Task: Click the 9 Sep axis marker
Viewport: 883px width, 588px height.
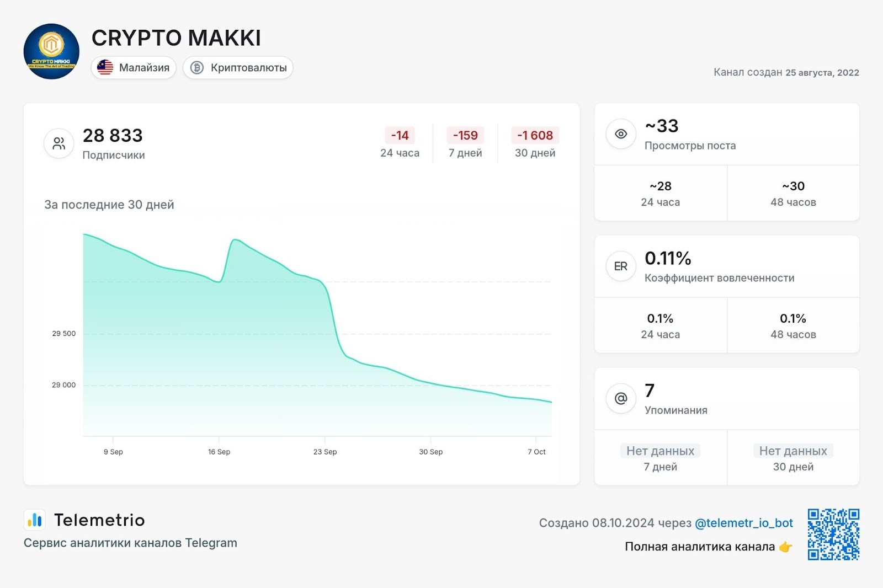Action: (x=113, y=452)
